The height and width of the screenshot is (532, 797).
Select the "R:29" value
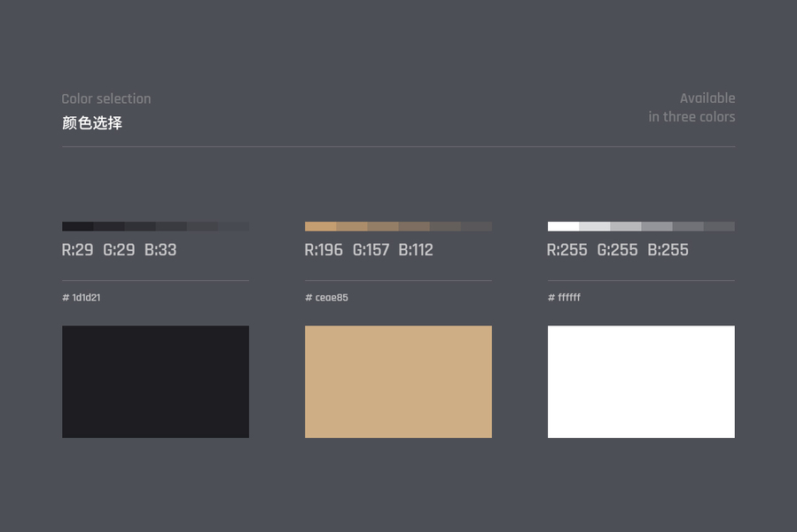77,250
